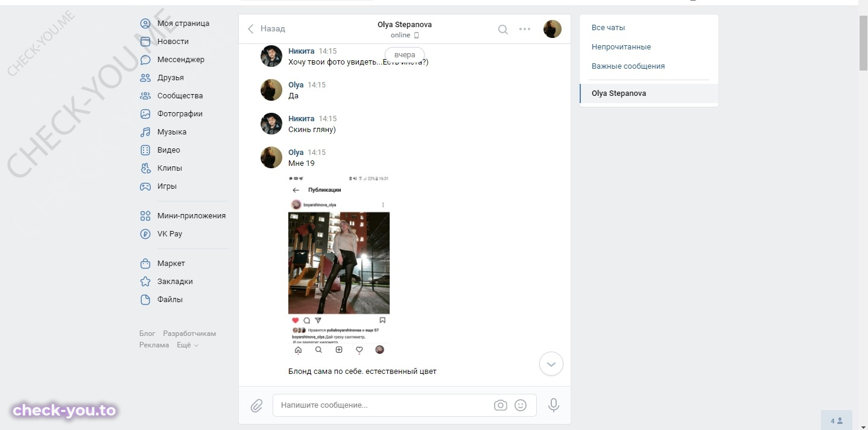This screenshot has height=430, width=868.
Task: Click the page vertical scrollbar
Action: pyautogui.click(x=863, y=42)
